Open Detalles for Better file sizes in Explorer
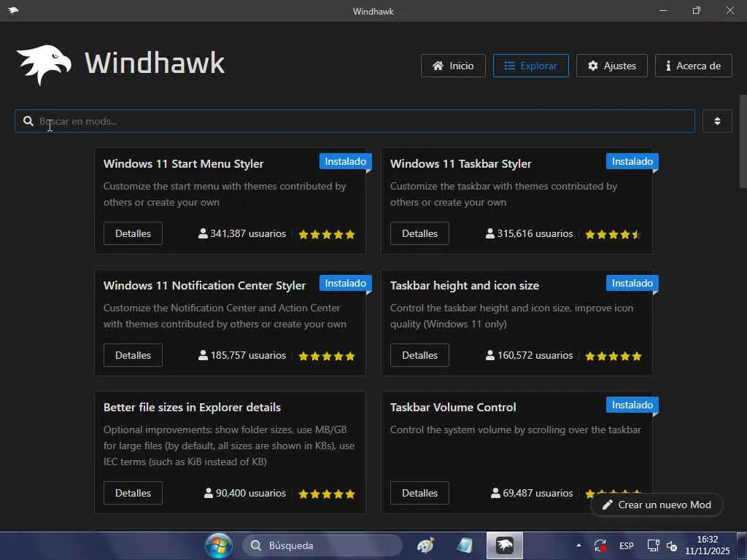Viewport: 747px width, 560px height. click(x=133, y=493)
